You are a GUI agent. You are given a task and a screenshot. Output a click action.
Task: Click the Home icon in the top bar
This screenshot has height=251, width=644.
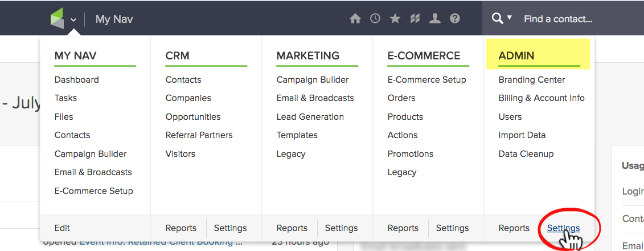[x=355, y=19]
